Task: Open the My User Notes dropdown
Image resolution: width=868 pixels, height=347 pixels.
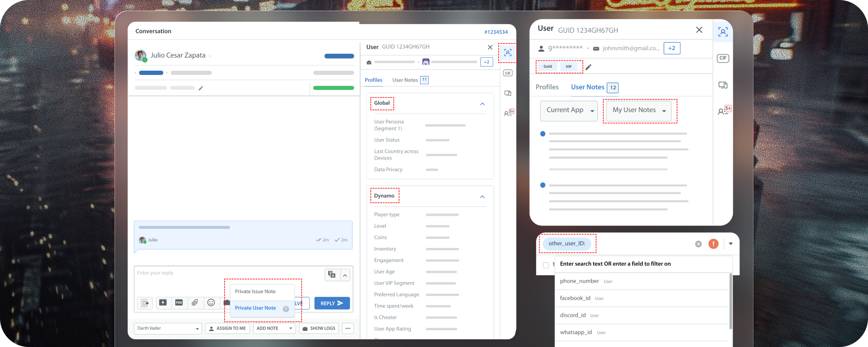Action: click(x=638, y=111)
